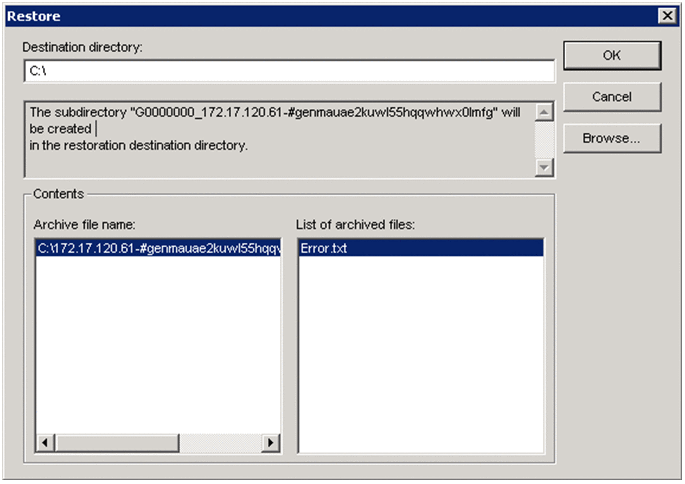This screenshot has height=484, width=685.
Task: Click inside the subdirectory message text area
Action: pyautogui.click(x=280, y=140)
